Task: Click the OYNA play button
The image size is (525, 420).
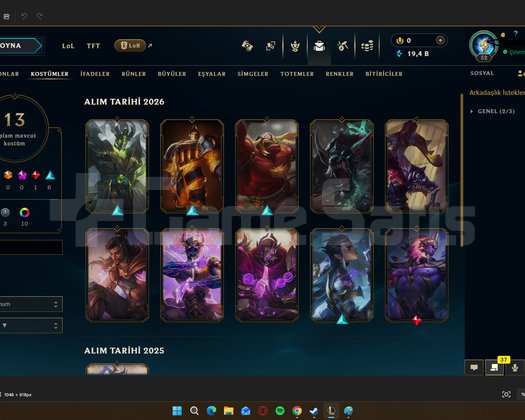Action: (x=20, y=46)
